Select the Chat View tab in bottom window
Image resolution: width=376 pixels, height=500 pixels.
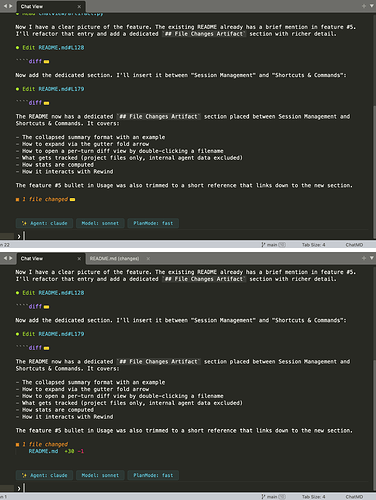pyautogui.click(x=32, y=258)
